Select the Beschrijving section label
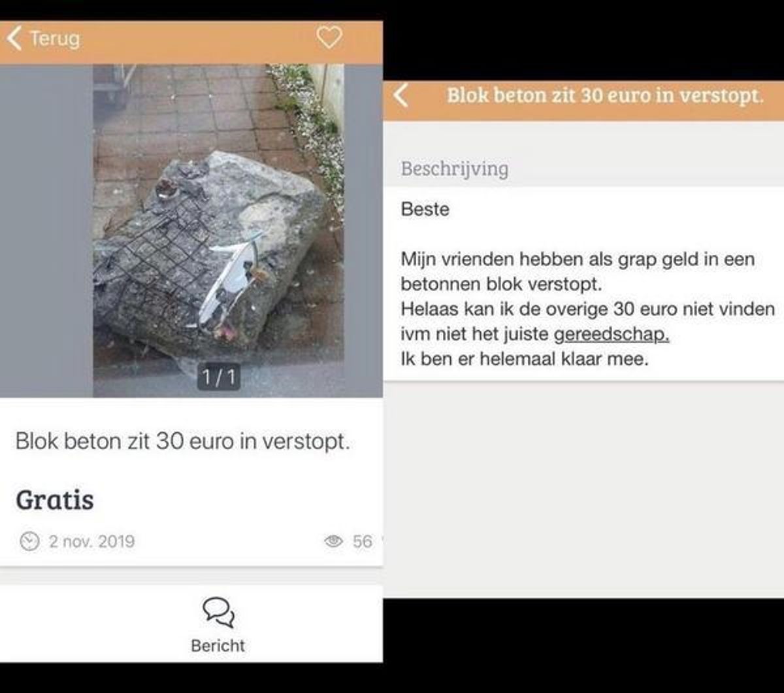Viewport: 784px width, 693px height. [x=455, y=169]
